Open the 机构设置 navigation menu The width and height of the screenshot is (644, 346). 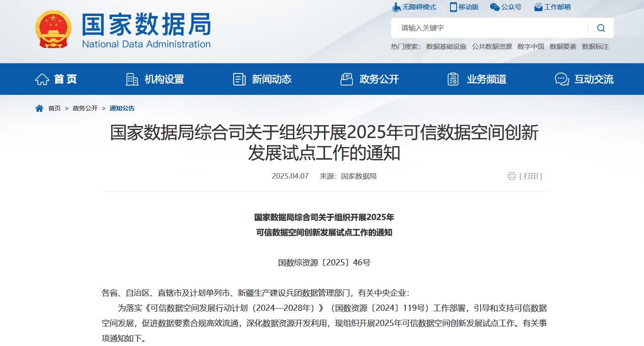pos(155,79)
